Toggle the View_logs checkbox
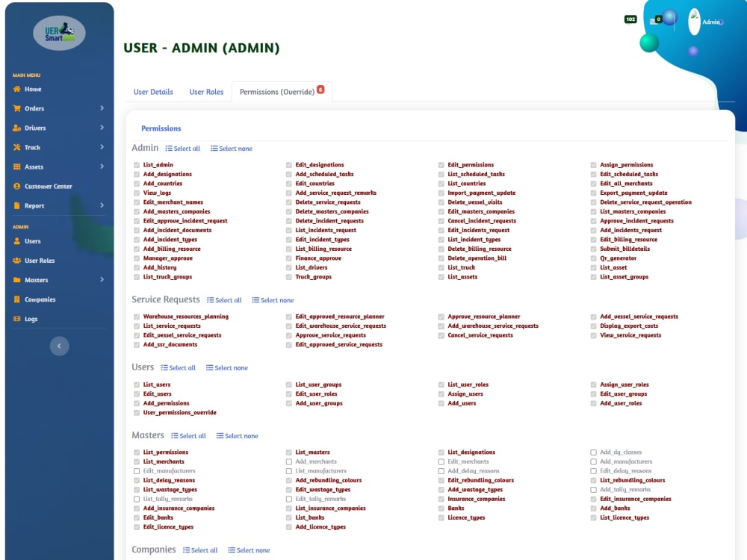747x560 pixels. (137, 193)
